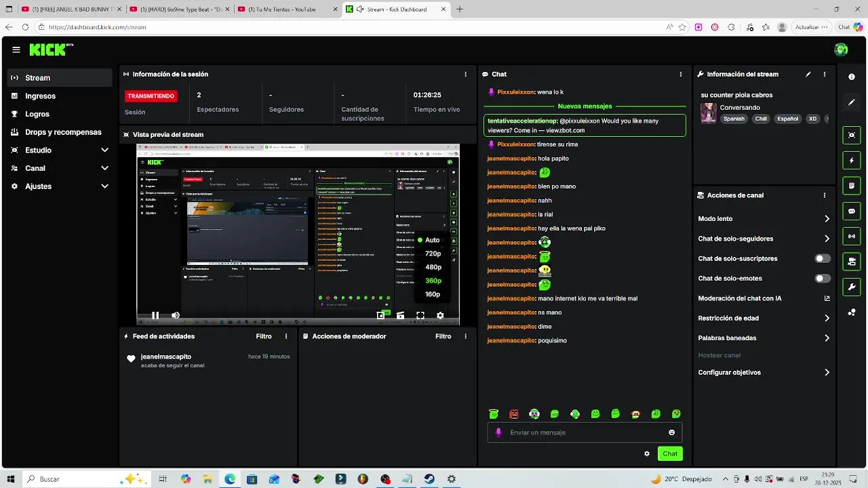Viewport: 868px width, 488px height.
Task: Open Información de la sesión three-dot menu
Action: [465, 75]
